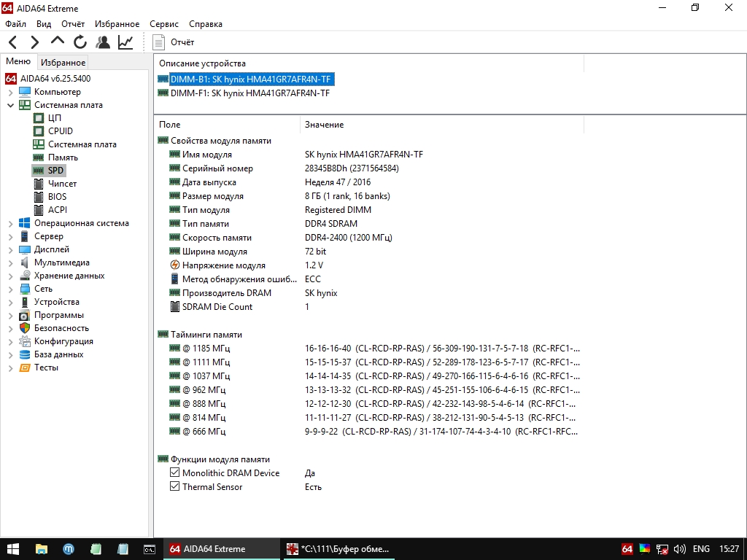Expand the Хранение данных node
The image size is (747, 560).
coord(10,276)
